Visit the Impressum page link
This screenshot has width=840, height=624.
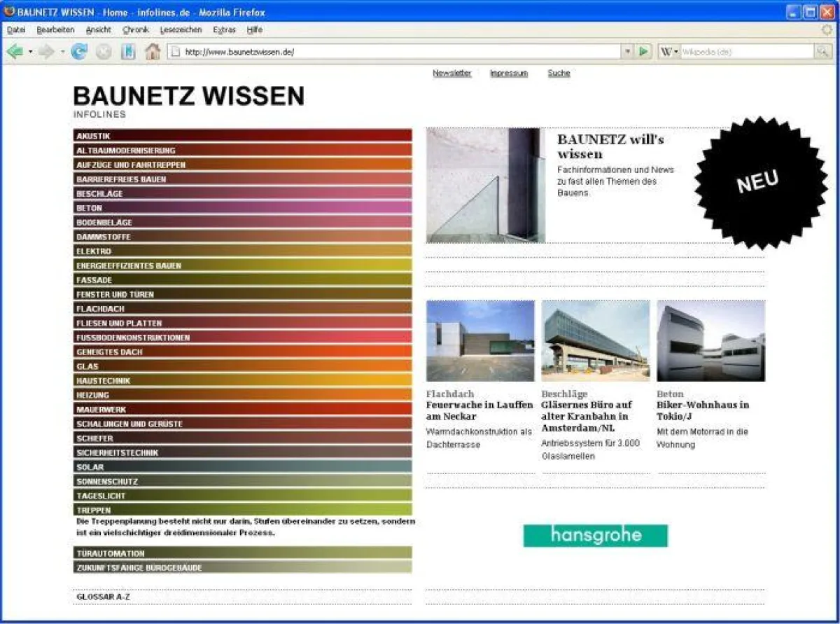point(508,73)
